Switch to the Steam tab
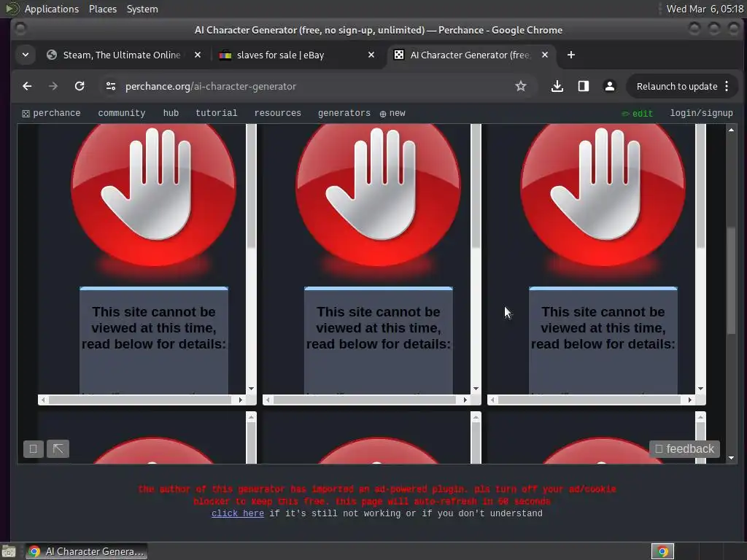This screenshot has height=560, width=747. pyautogui.click(x=122, y=55)
